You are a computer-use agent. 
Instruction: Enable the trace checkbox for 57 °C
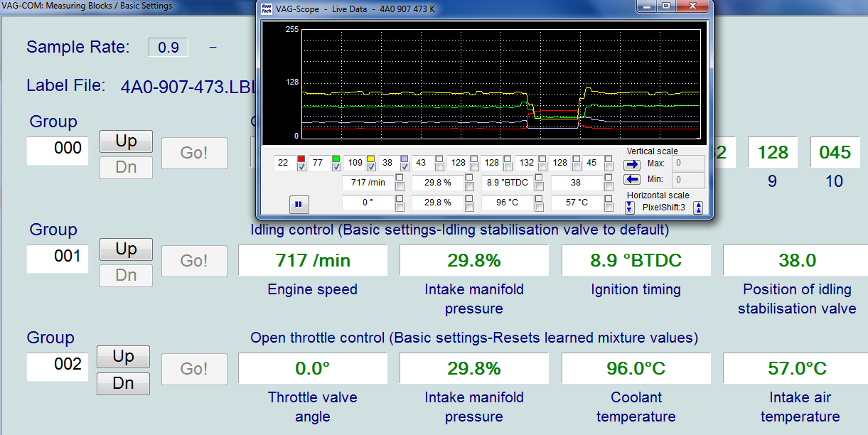(609, 207)
